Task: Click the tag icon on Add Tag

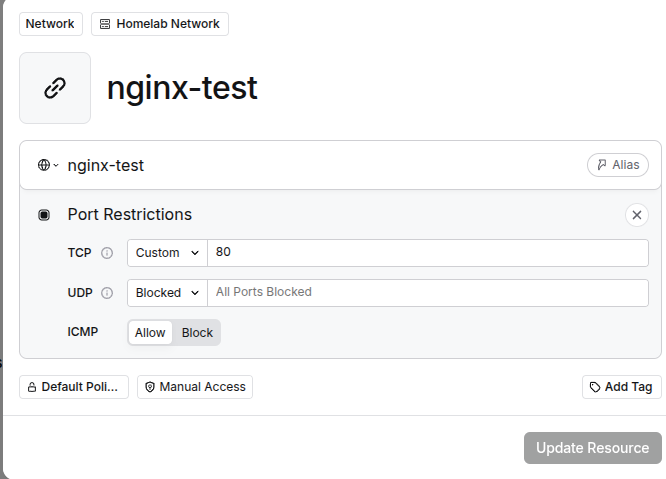Action: click(595, 387)
